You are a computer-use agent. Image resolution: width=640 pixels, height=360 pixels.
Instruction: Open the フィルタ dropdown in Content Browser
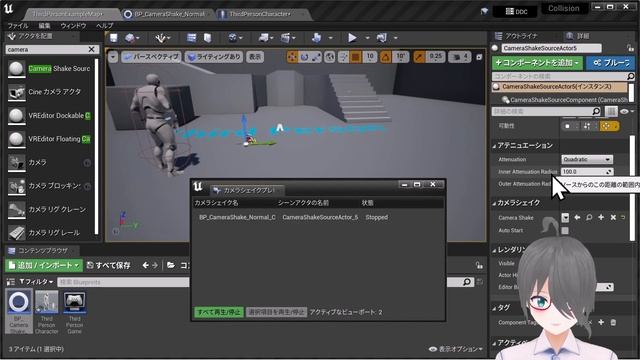pos(36,282)
